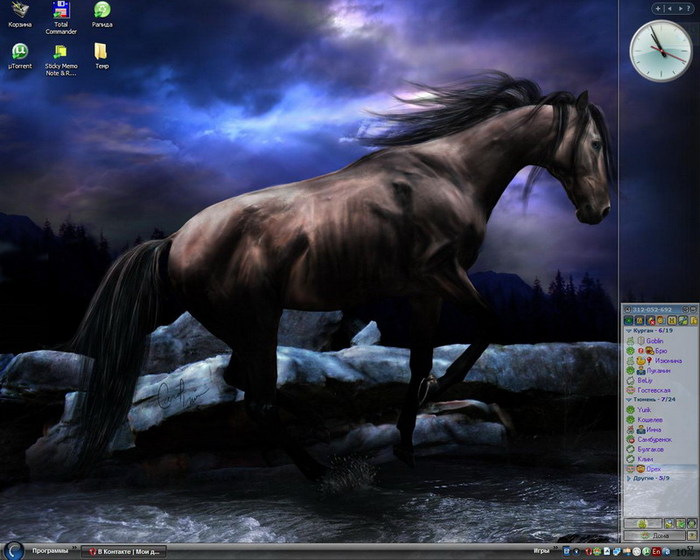Open the Дома status selector button
Screen dimensions: 700x560
pyautogui.click(x=654, y=535)
